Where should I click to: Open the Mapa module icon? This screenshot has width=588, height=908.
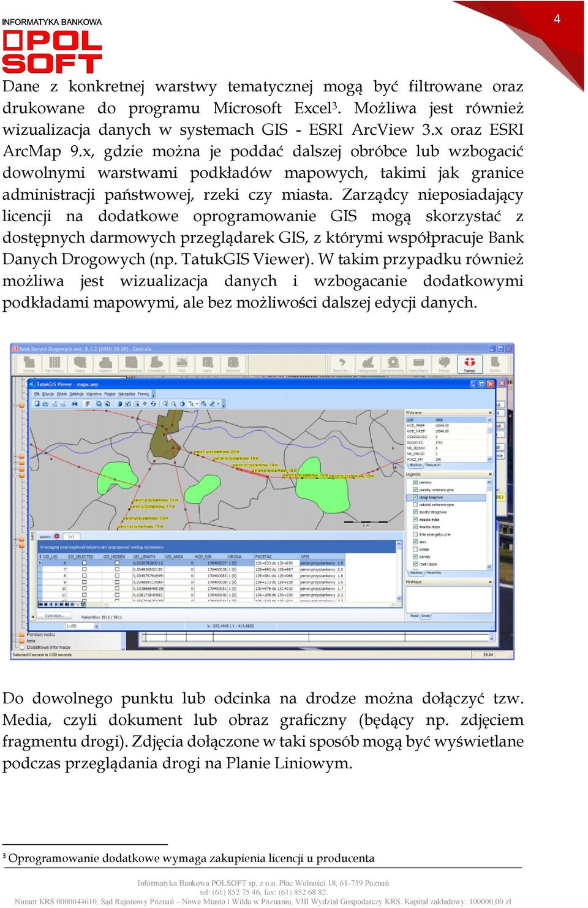[x=80, y=364]
